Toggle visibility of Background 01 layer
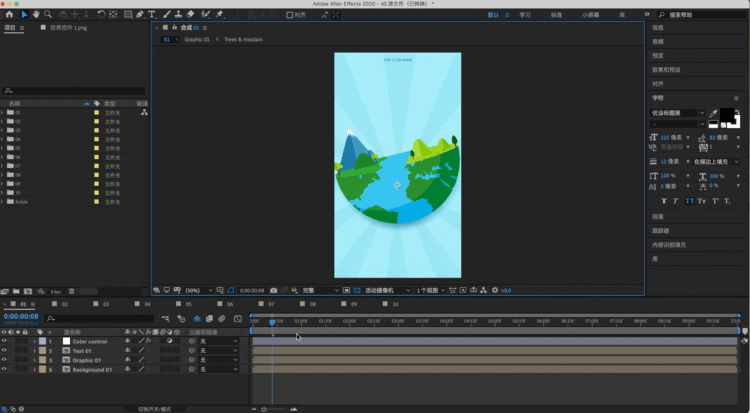 pyautogui.click(x=4, y=370)
